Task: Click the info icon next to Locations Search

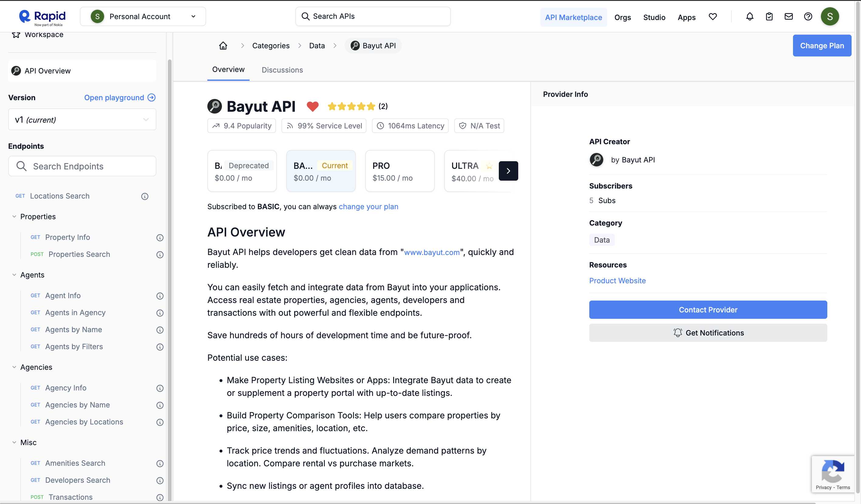Action: 145,196
